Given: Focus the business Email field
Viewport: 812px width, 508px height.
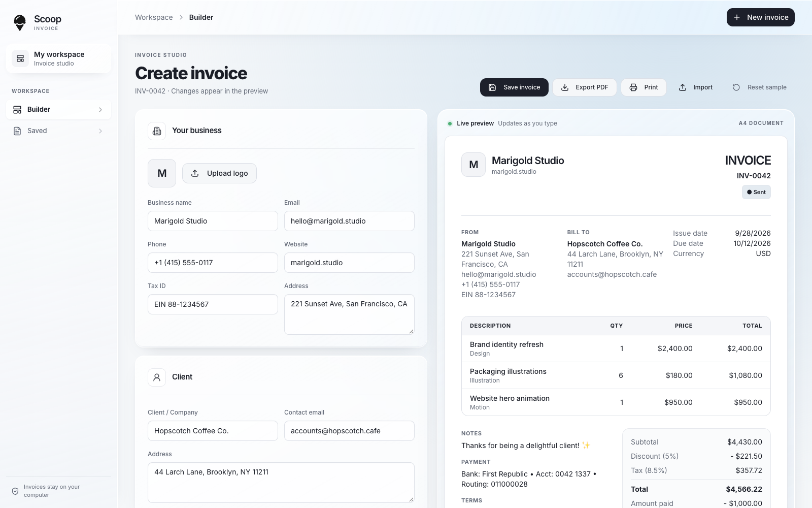Looking at the screenshot, I should pos(349,221).
